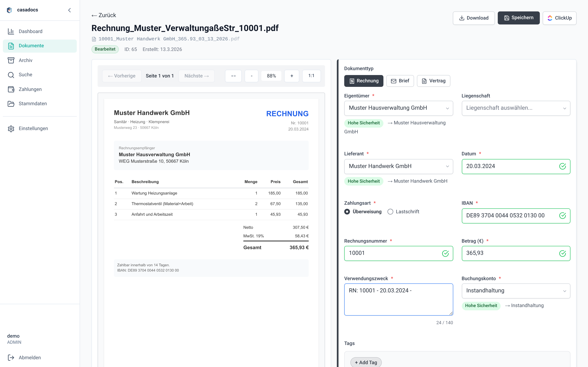Select the Lastschrift radio button
The width and height of the screenshot is (588, 367).
(390, 212)
